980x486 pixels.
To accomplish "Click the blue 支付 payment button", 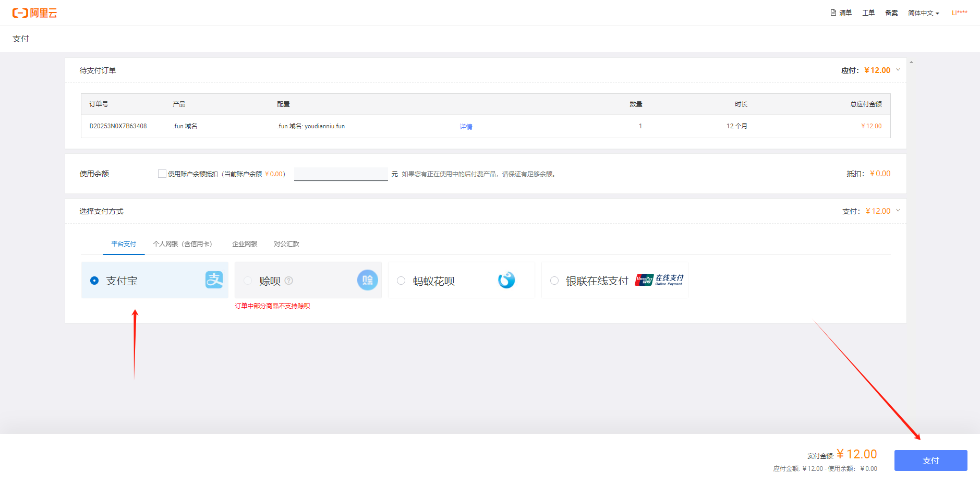I will (x=930, y=460).
